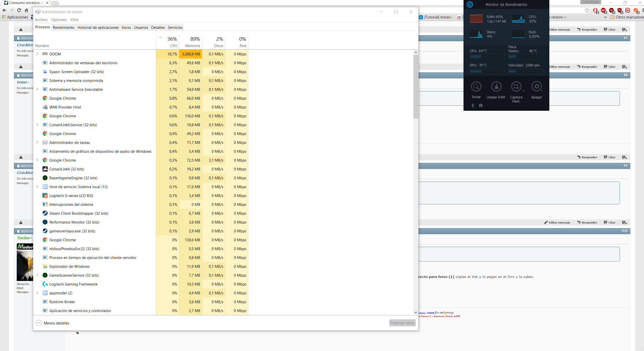Viewport: 644px width, 351px height.
Task: Open the Detalles tab
Action: [x=158, y=28]
